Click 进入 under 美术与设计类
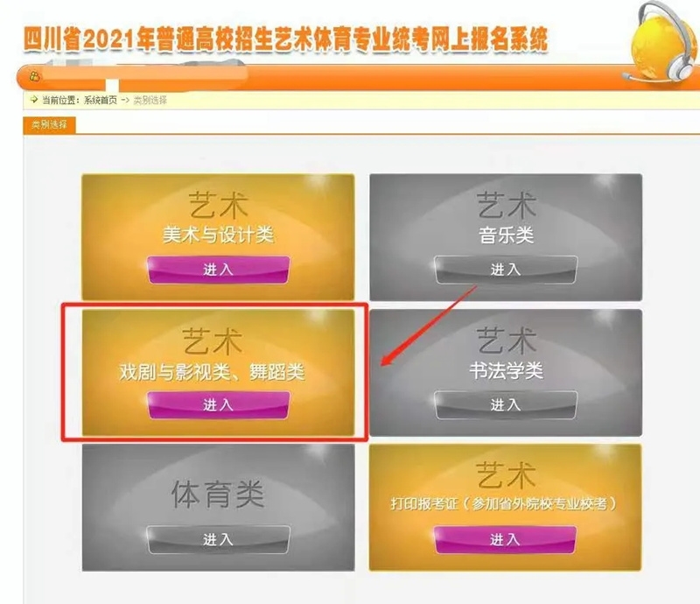The width and height of the screenshot is (700, 604). point(218,270)
